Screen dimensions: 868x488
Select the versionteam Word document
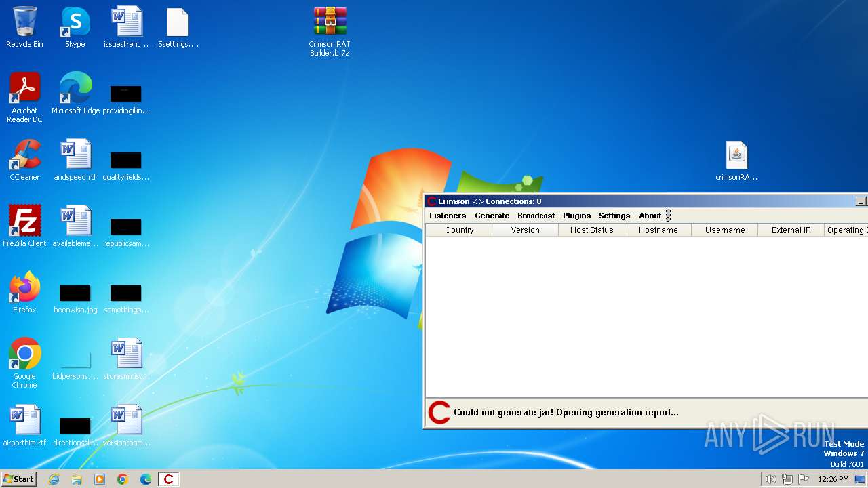click(126, 426)
